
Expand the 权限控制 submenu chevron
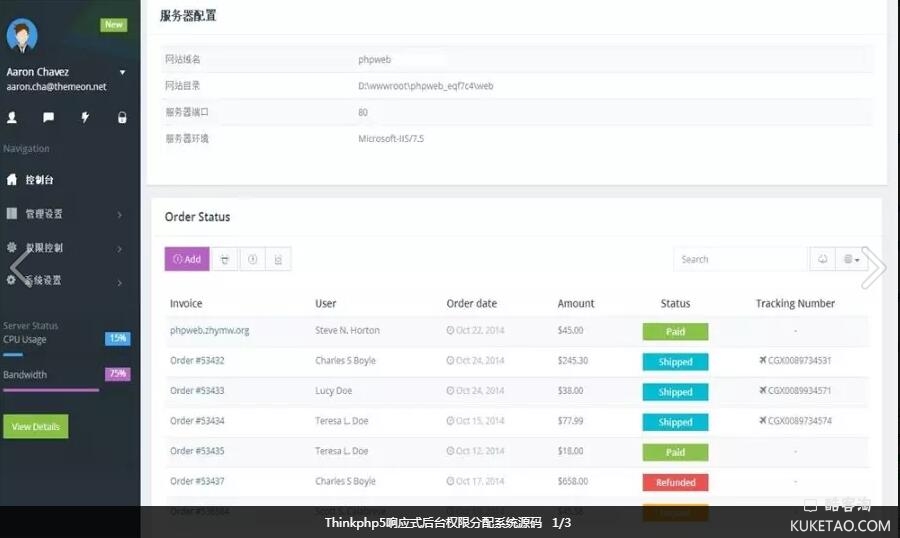click(120, 249)
